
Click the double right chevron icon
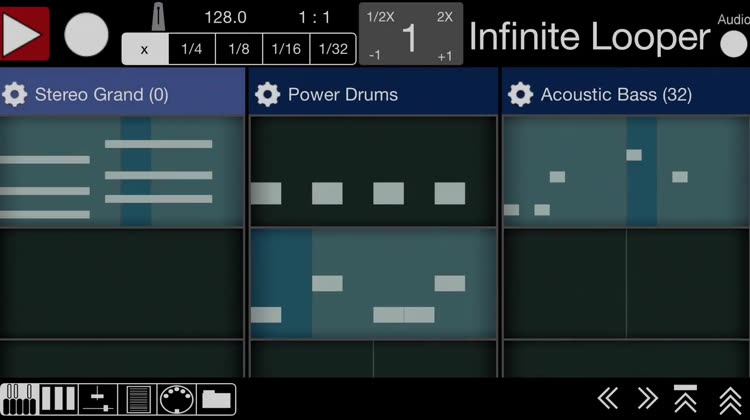click(x=648, y=398)
